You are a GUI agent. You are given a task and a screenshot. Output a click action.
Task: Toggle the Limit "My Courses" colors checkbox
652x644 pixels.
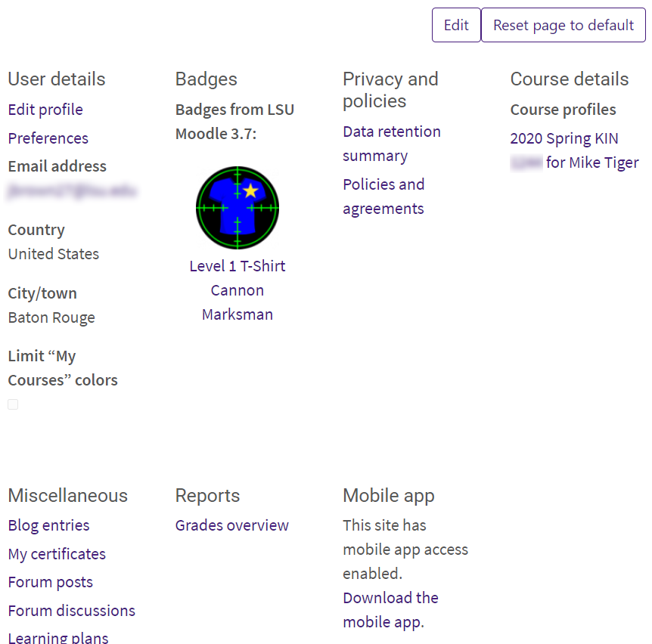(x=13, y=404)
